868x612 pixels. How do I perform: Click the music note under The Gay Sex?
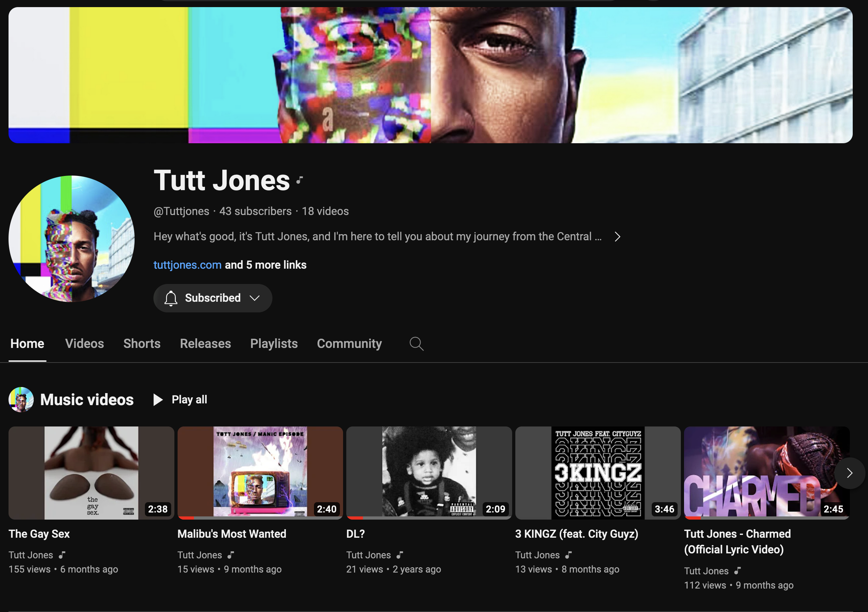(63, 555)
